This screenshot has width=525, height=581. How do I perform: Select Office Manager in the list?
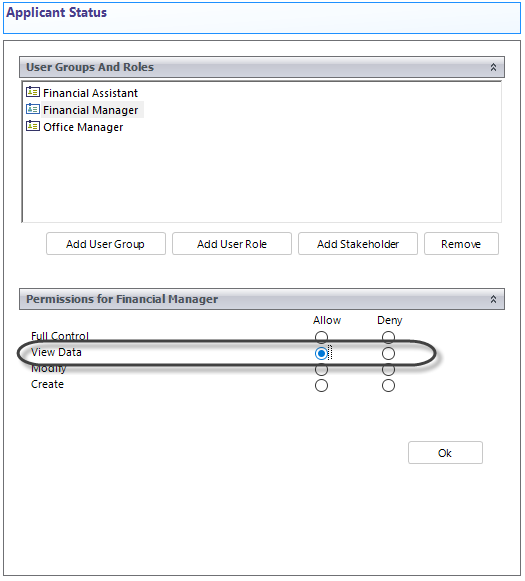[83, 127]
